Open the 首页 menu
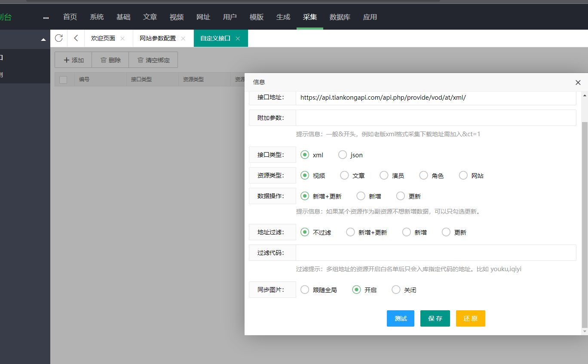The width and height of the screenshot is (588, 364). pos(70,17)
